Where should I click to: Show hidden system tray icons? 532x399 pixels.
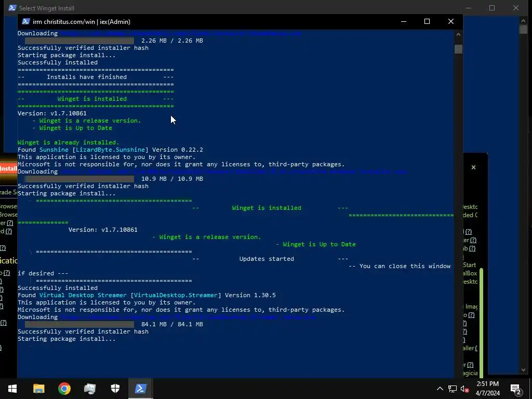[440, 389]
